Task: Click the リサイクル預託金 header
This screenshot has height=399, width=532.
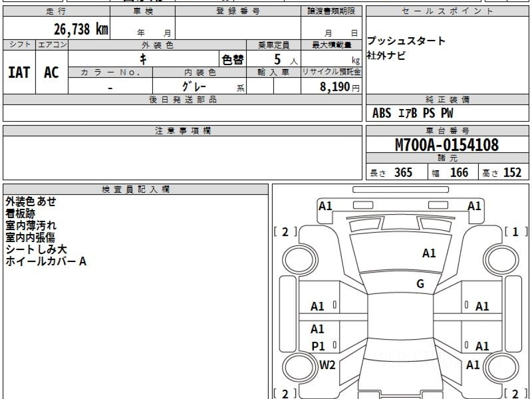Action: pyautogui.click(x=332, y=72)
